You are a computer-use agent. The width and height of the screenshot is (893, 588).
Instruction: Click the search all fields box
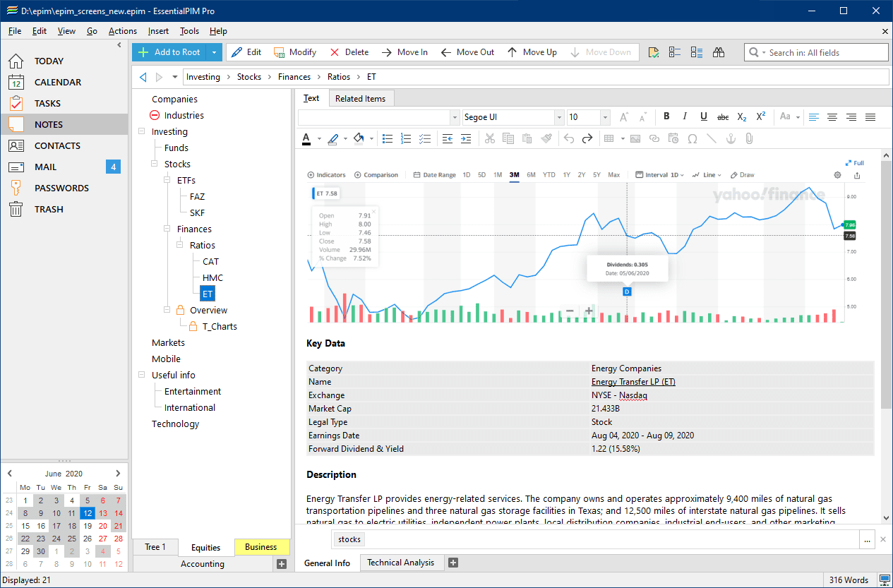click(816, 52)
